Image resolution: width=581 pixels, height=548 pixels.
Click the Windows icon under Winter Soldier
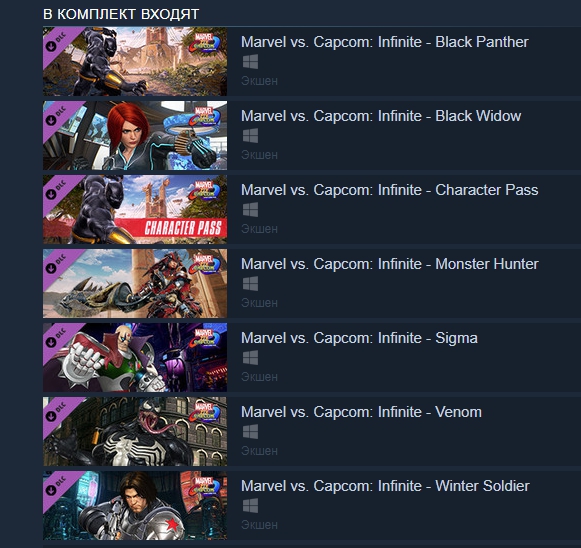pyautogui.click(x=250, y=506)
